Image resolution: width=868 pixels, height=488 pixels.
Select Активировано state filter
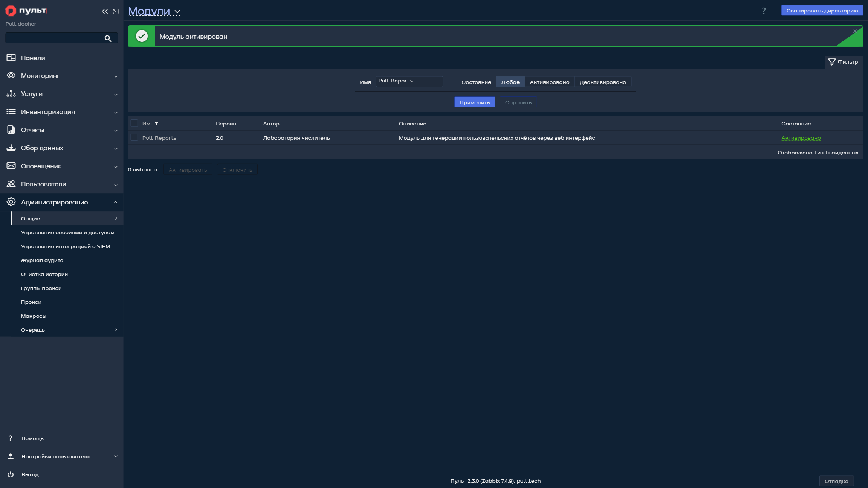(x=550, y=82)
